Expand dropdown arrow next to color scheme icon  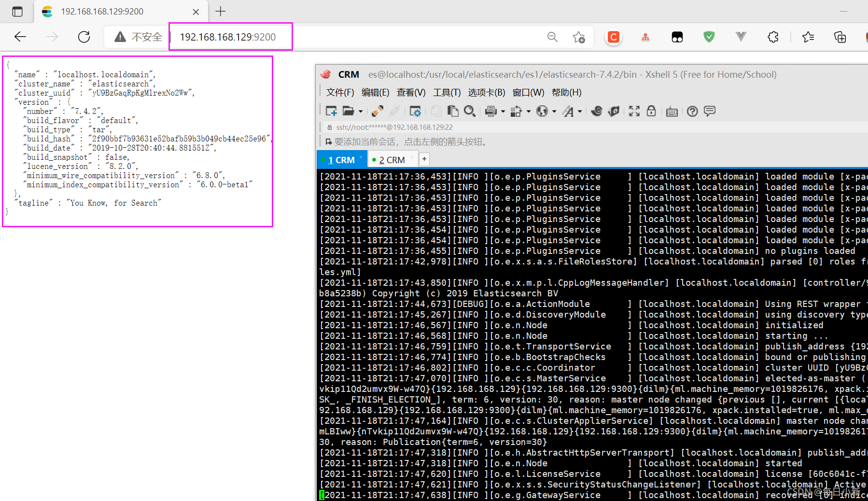pyautogui.click(x=529, y=111)
